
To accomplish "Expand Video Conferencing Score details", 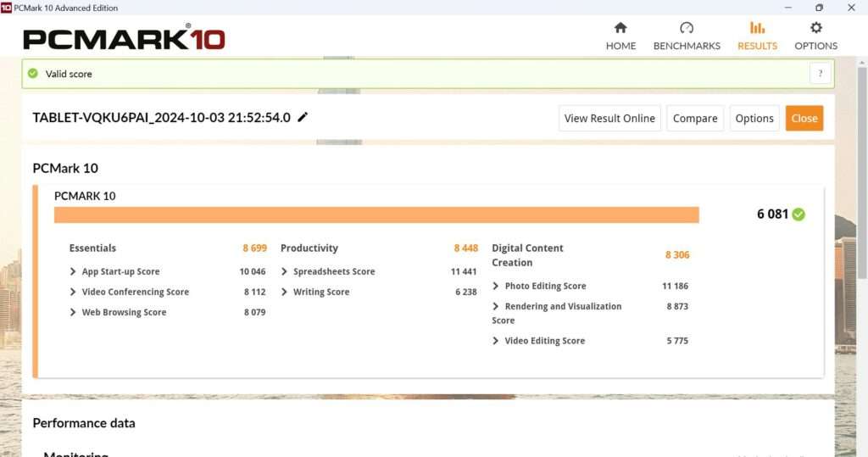I will click(x=74, y=293).
